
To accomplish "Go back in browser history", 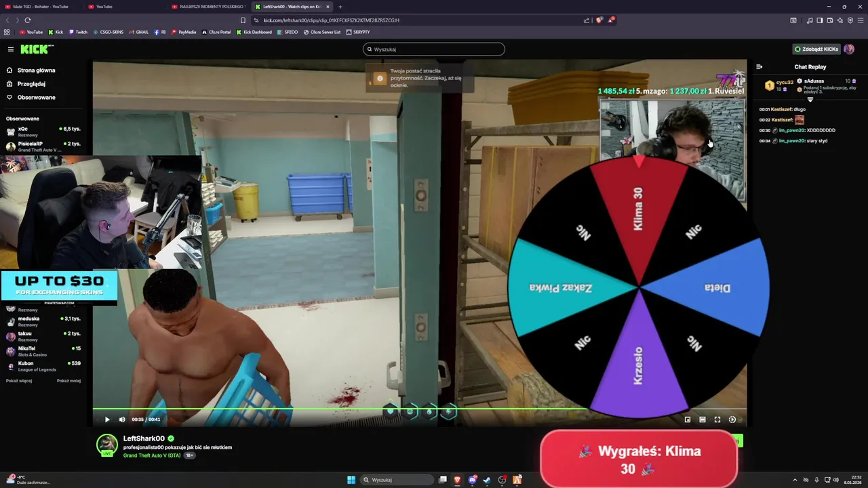I will click(x=8, y=20).
